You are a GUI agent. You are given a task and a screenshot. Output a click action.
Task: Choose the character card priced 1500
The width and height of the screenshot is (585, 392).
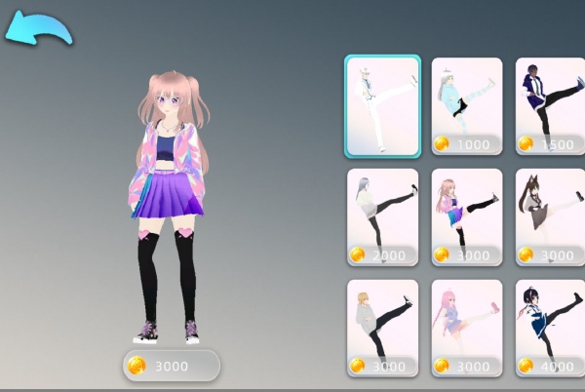[550, 105]
